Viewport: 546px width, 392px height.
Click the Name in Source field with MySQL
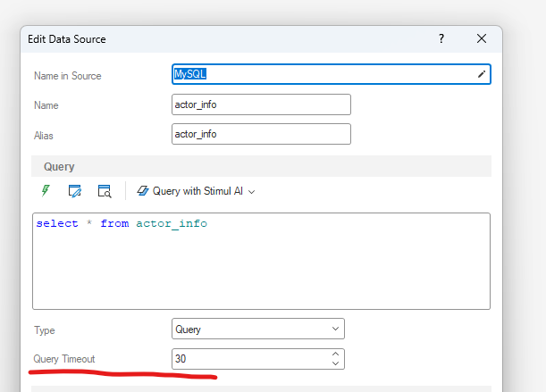point(322,75)
